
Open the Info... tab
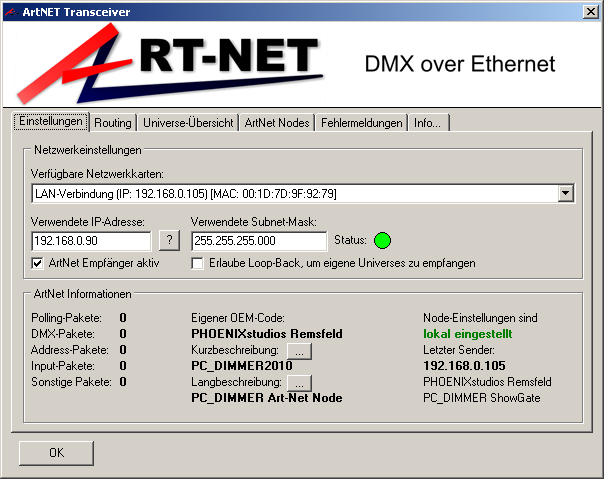pos(428,123)
